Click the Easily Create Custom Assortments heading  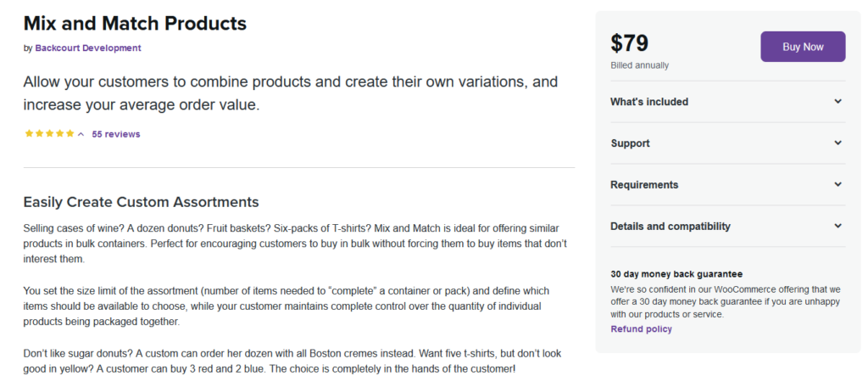[x=142, y=202]
